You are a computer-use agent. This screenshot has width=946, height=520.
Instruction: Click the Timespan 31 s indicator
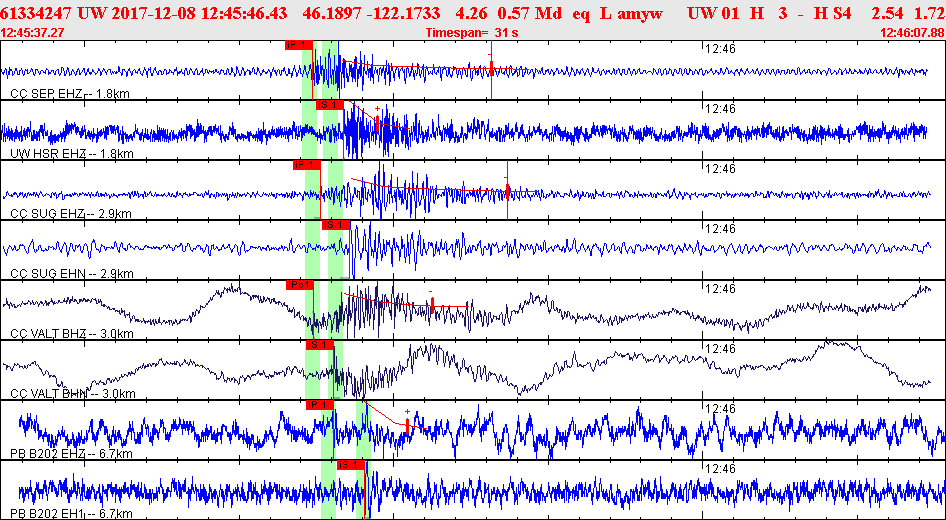[x=472, y=33]
